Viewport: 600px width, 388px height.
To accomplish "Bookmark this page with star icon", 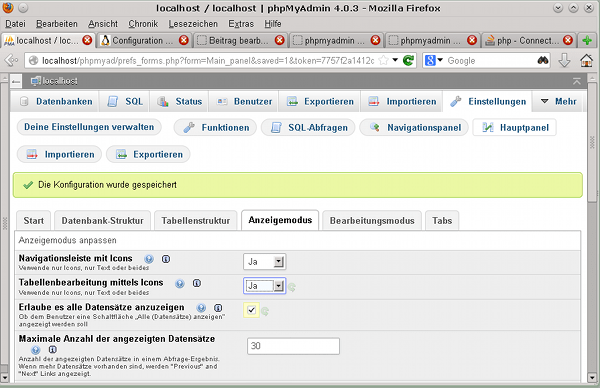I will point(383,60).
